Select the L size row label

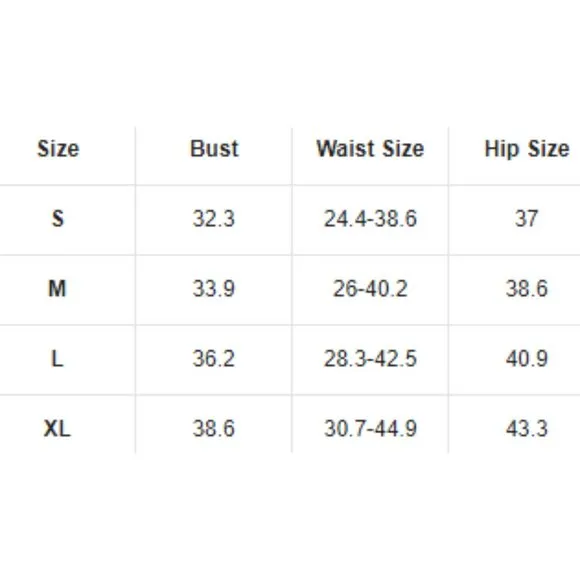tap(57, 359)
